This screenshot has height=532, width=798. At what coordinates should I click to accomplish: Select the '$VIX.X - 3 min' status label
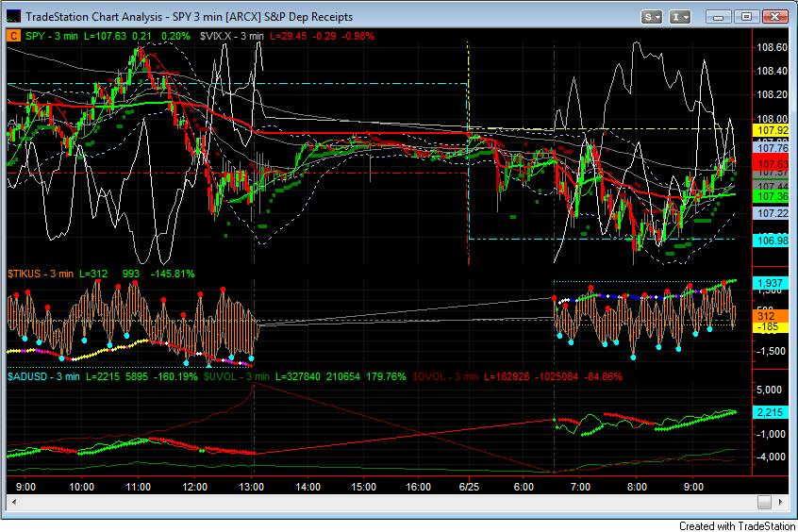(232, 36)
